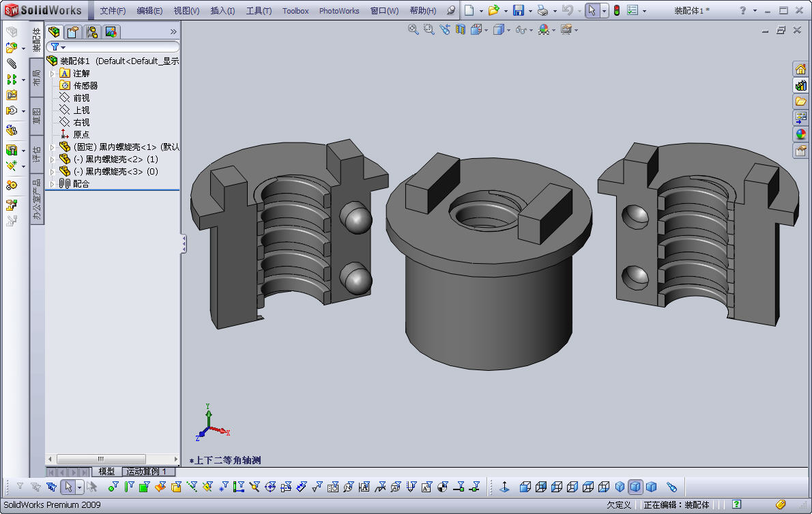Image resolution: width=812 pixels, height=514 pixels.
Task: Select the 前视 plane in feature tree
Action: coord(81,98)
